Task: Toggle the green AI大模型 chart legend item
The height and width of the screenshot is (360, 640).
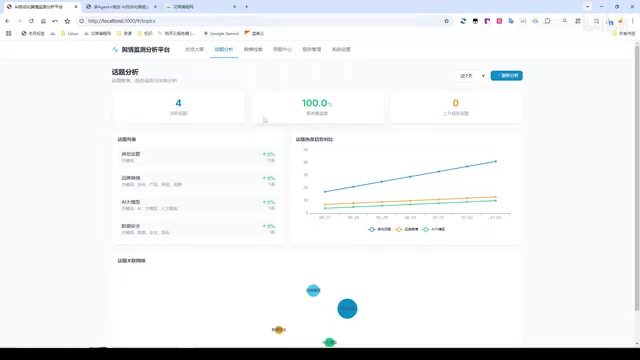Action: pos(434,229)
